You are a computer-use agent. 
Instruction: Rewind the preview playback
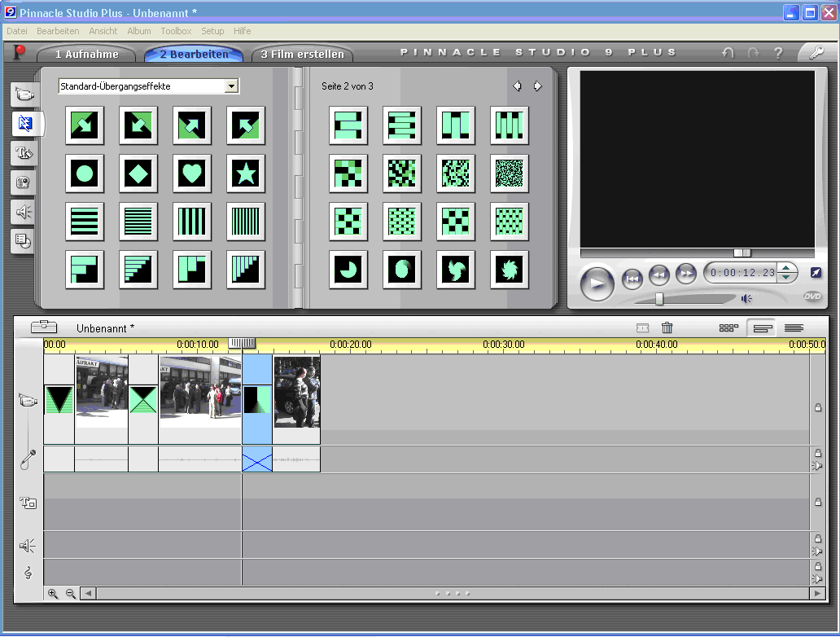pyautogui.click(x=659, y=275)
